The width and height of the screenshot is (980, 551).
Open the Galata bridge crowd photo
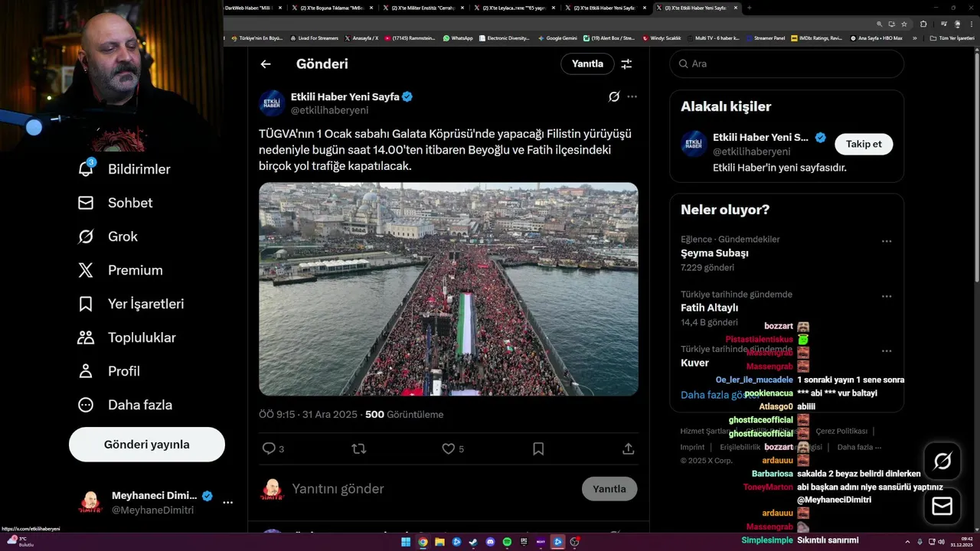click(x=449, y=289)
